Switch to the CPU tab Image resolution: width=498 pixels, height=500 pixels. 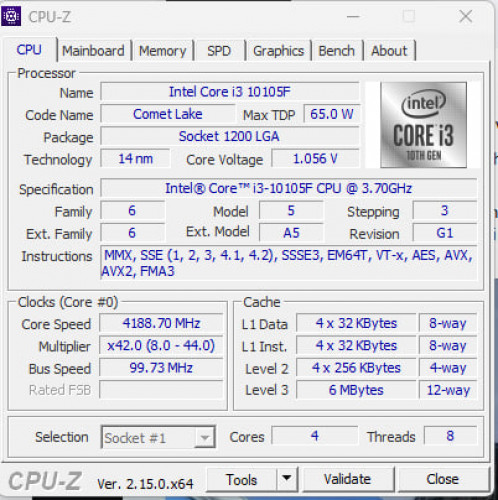tap(29, 50)
